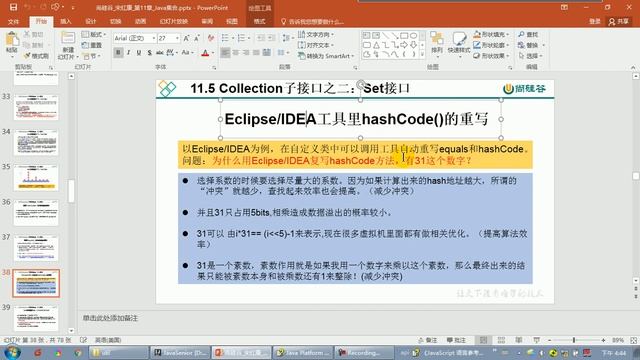Open the font size 27 dropdown

[178, 38]
